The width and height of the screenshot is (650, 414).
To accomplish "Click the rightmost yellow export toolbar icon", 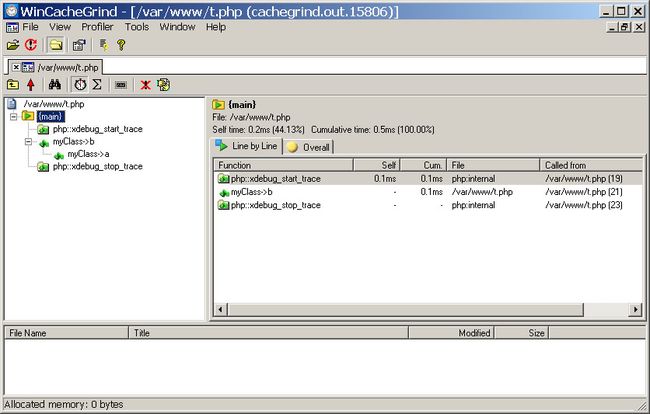I will 163,85.
